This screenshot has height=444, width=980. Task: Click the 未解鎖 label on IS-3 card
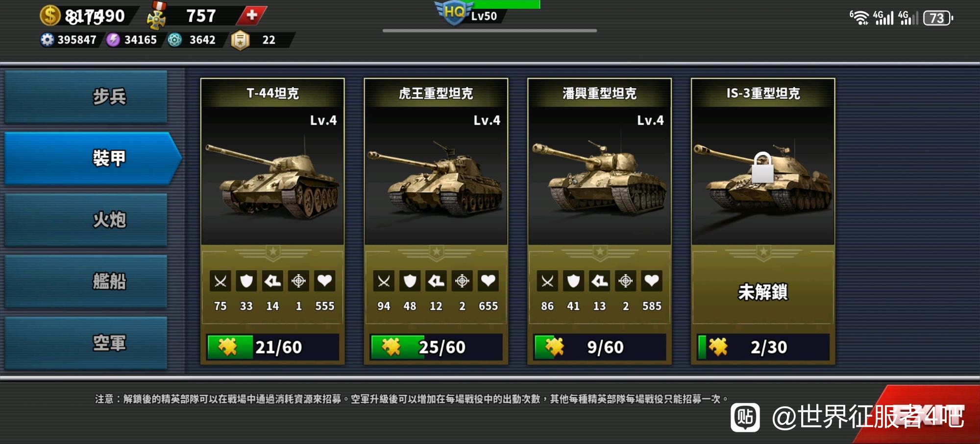coord(763,292)
